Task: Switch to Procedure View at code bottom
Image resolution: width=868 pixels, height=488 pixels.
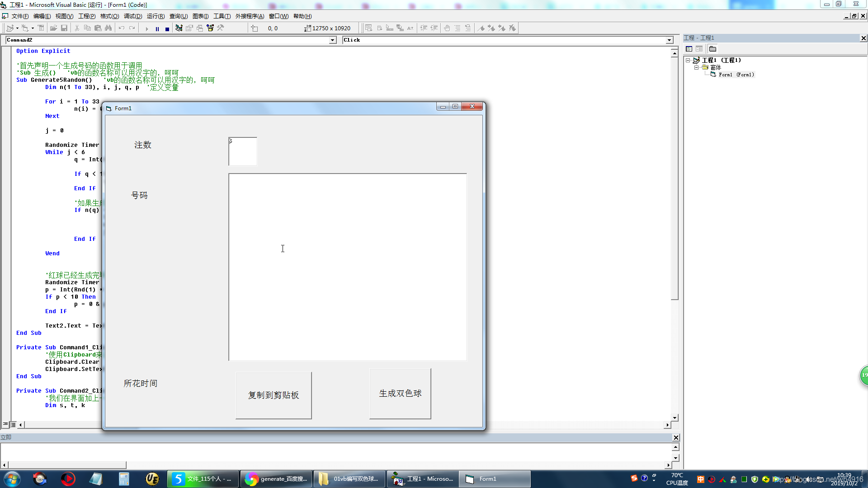Action: pos(5,425)
